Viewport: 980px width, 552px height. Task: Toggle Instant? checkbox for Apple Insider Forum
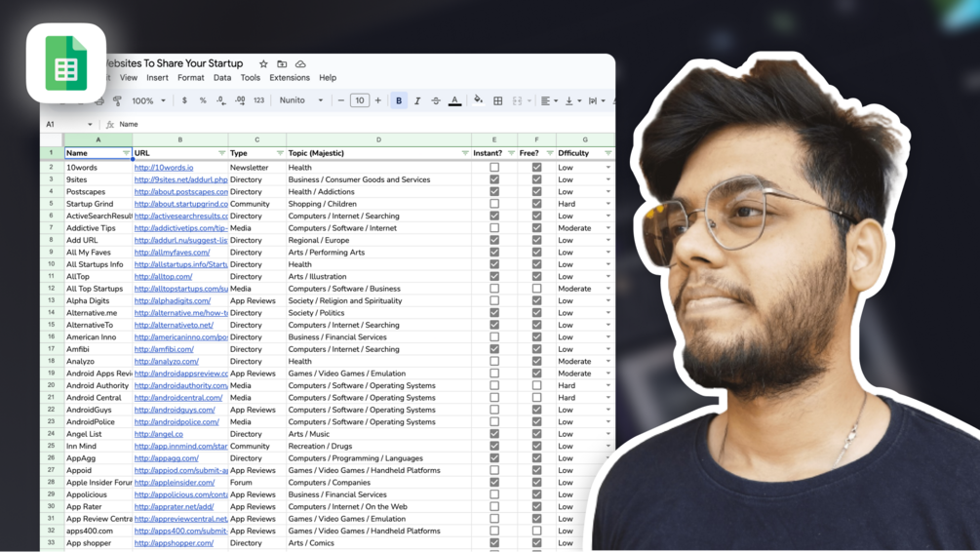pyautogui.click(x=494, y=483)
